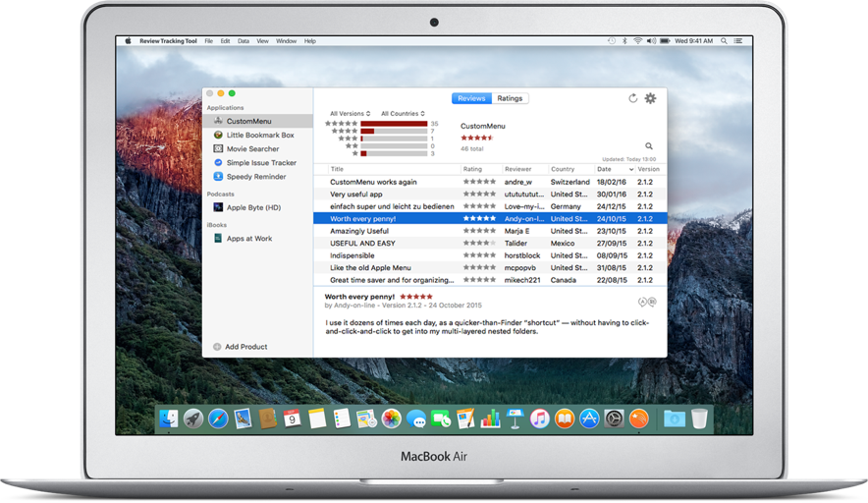Screen dimensions: 868x503
Task: Open the Data menu
Action: point(244,41)
